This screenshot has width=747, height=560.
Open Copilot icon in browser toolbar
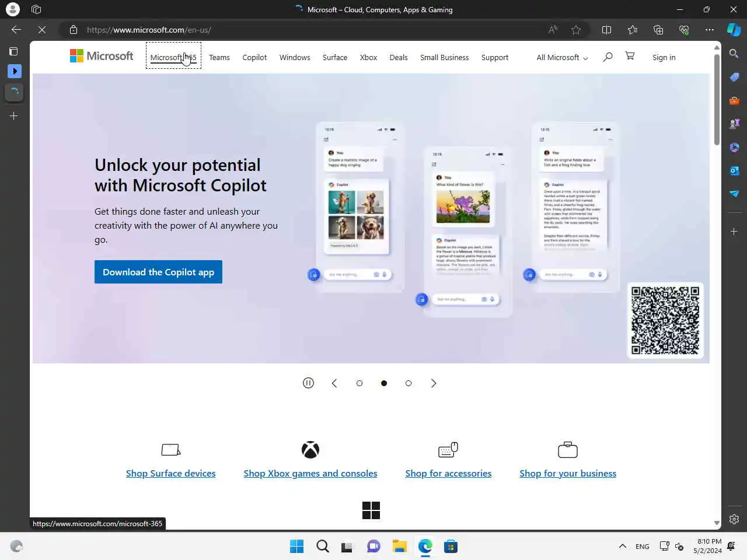(x=734, y=30)
